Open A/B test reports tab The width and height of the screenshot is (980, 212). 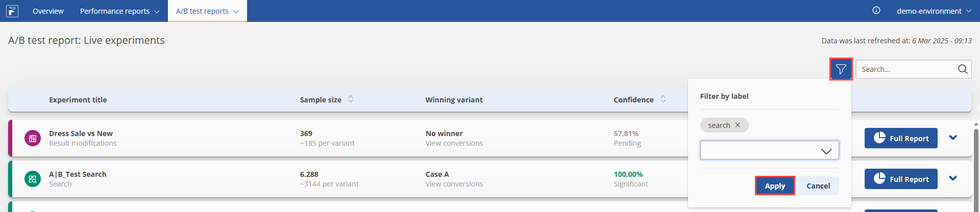pos(207,11)
